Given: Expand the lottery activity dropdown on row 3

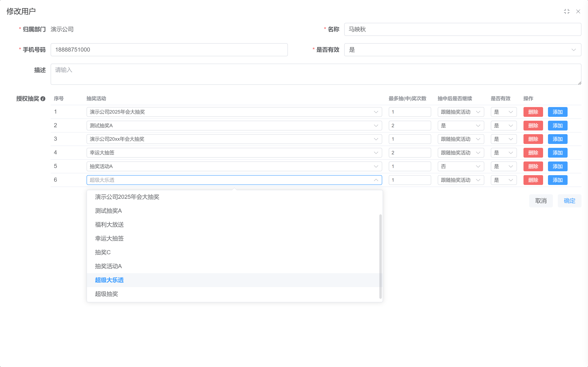Looking at the screenshot, I should 376,139.
